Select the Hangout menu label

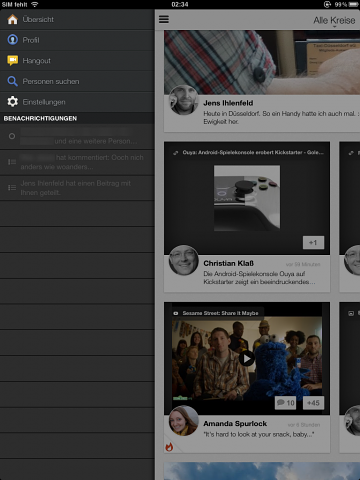coord(37,61)
